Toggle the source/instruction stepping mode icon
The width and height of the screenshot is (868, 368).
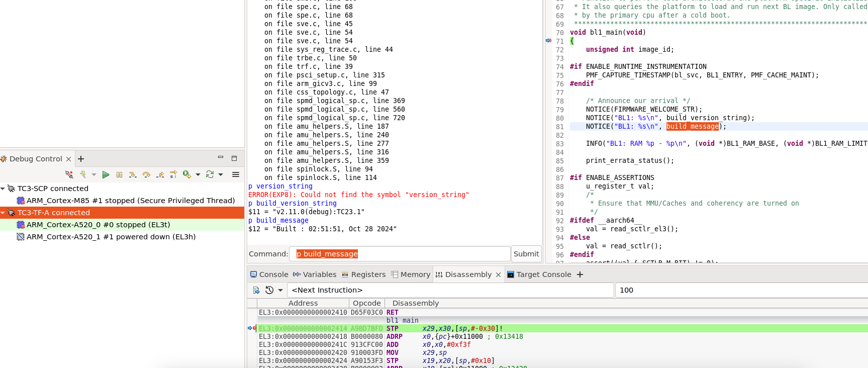(173, 174)
